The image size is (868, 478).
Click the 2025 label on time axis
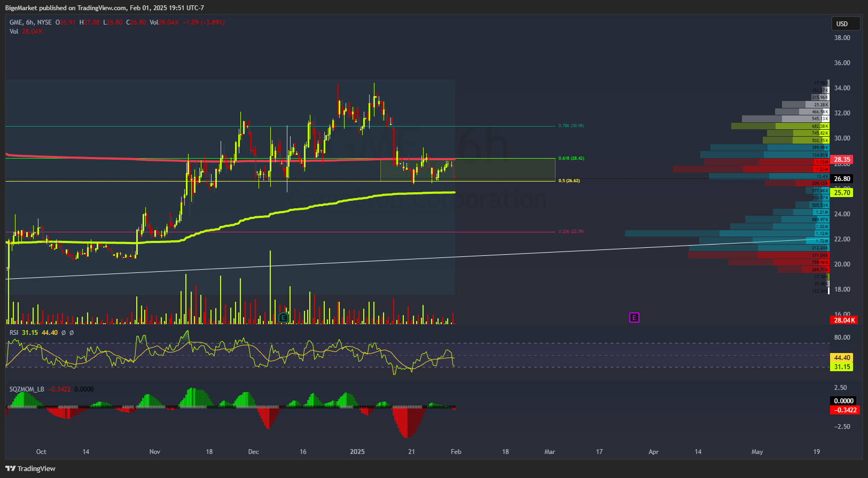(x=357, y=452)
